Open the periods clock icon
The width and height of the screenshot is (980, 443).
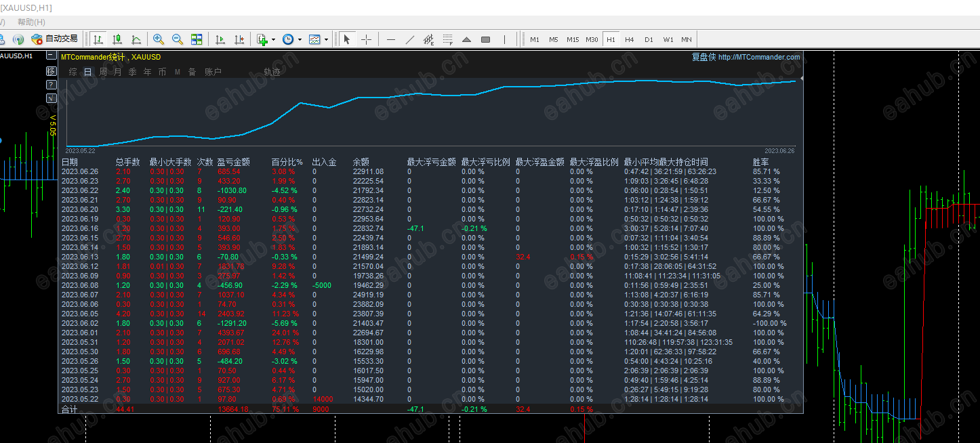tap(288, 39)
